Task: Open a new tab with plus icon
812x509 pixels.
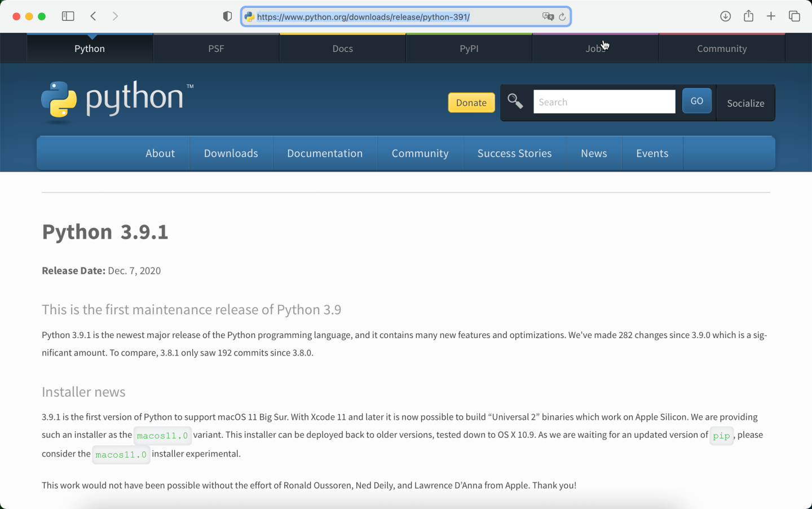Action: point(771,16)
